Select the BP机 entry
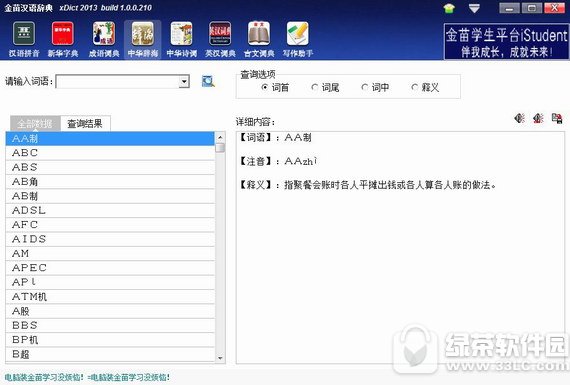Viewport: 570px width, 385px height. coord(110,340)
